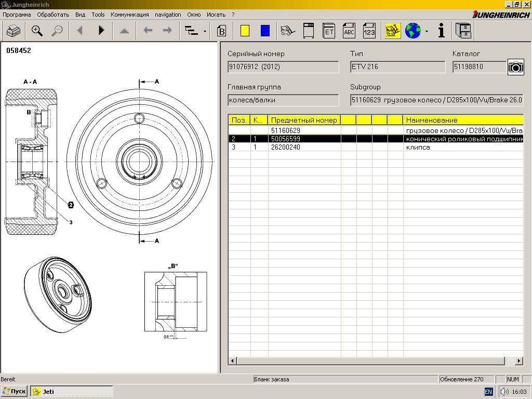This screenshot has height=399, width=532.
Task: Open the tree structure view icon
Action: tap(191, 31)
